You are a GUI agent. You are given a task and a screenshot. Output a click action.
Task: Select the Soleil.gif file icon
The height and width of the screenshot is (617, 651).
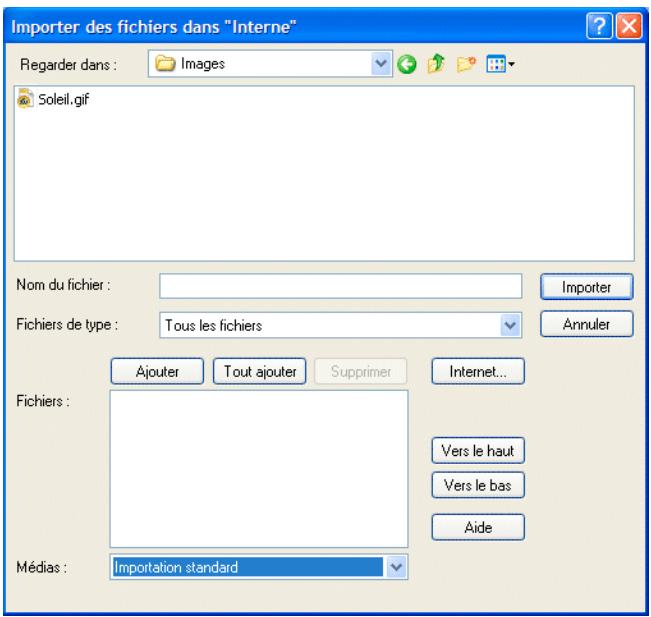click(x=25, y=99)
